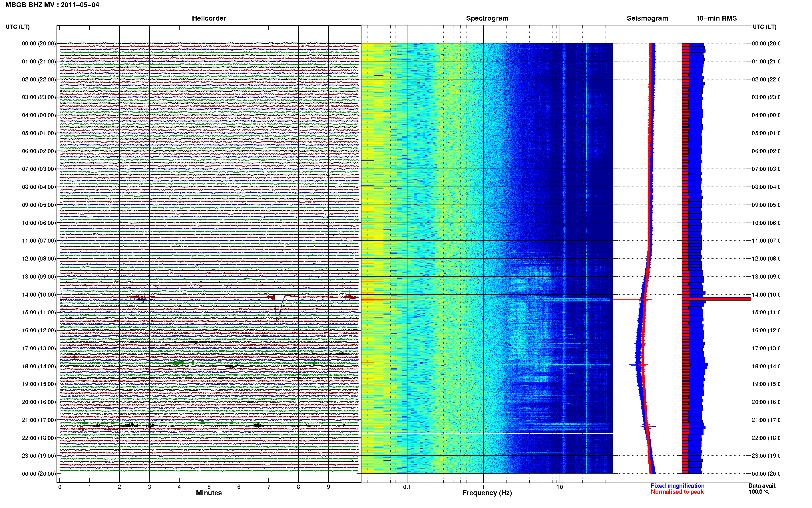Screen dimensions: 812x508
Task: Click left time label '03:00 (23:00)'
Action: (39, 97)
